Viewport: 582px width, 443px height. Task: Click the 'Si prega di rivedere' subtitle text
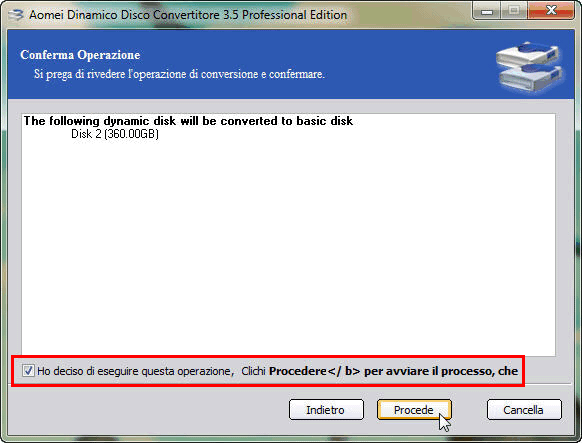point(179,74)
